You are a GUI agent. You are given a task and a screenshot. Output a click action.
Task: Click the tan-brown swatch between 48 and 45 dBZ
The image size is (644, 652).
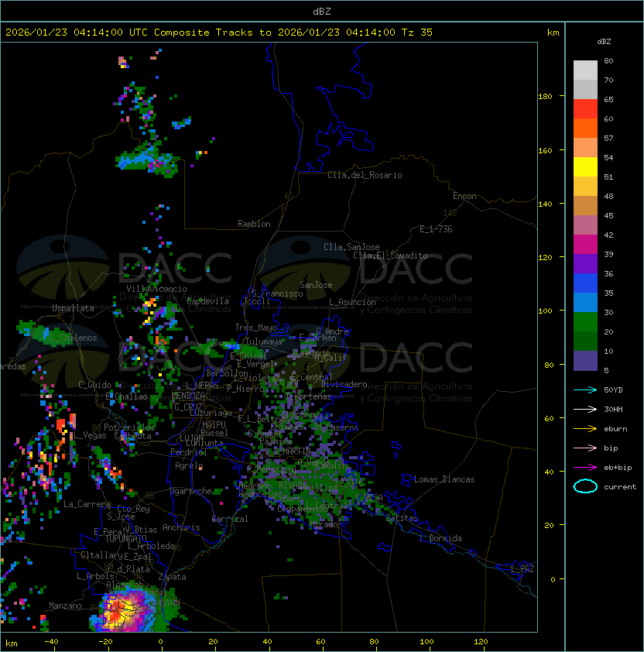point(585,205)
